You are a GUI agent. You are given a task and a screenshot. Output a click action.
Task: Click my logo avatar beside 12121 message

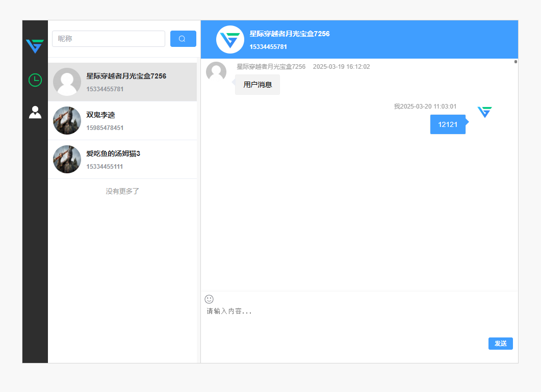pos(484,112)
